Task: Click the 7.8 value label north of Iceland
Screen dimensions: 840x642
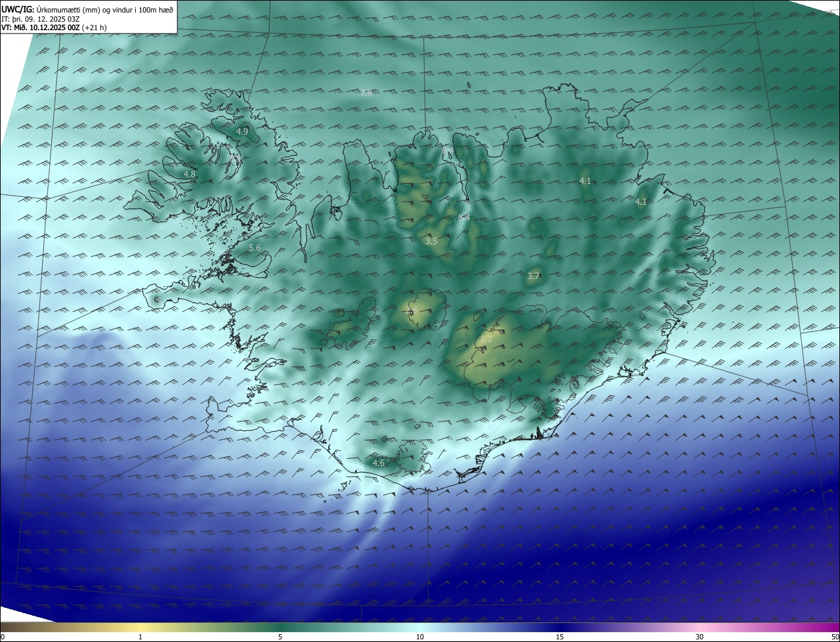Action: pos(366,93)
